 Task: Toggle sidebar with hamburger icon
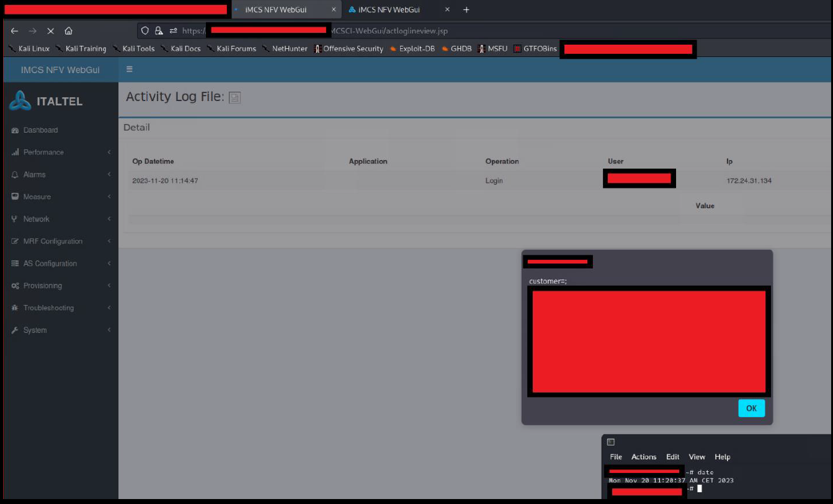click(130, 69)
